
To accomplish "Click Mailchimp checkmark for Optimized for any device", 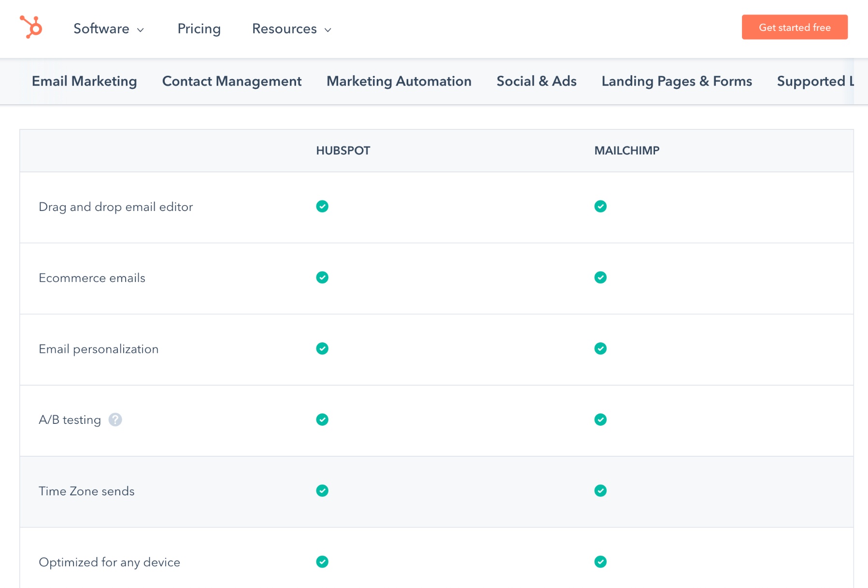I will point(600,562).
